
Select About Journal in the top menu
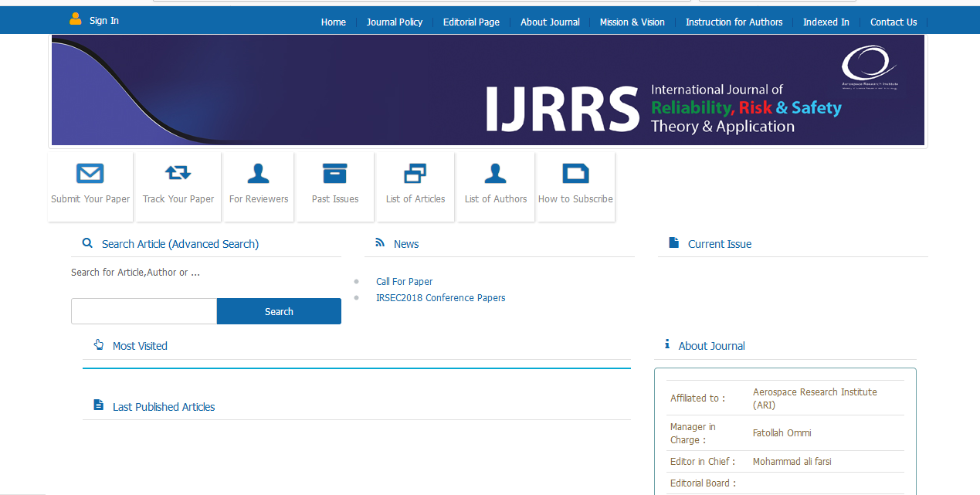[x=550, y=22]
